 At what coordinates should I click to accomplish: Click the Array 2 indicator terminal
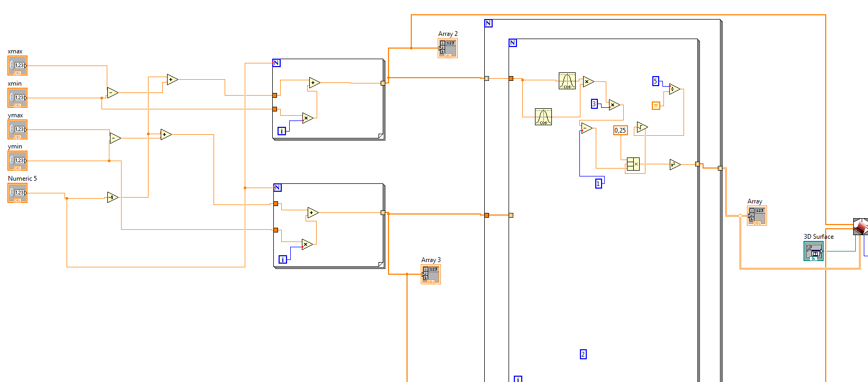click(448, 48)
